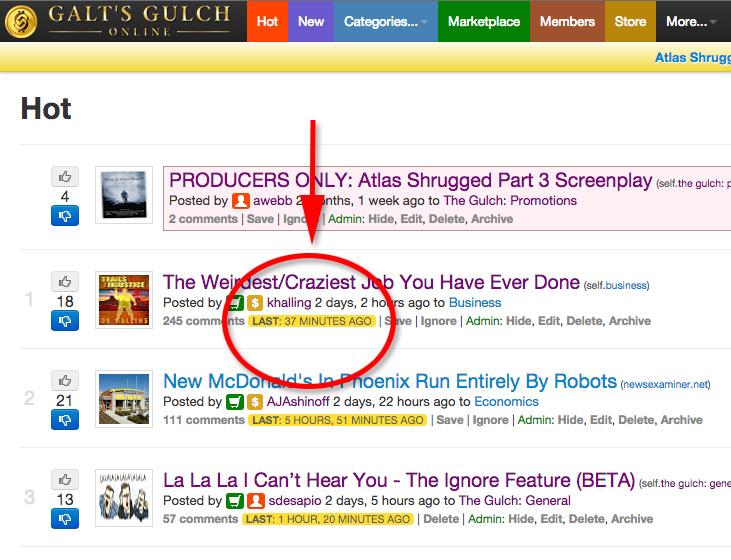Upvote The Weirdest/Craziest Job post
Screen dimensions: 731x560
pos(65,282)
